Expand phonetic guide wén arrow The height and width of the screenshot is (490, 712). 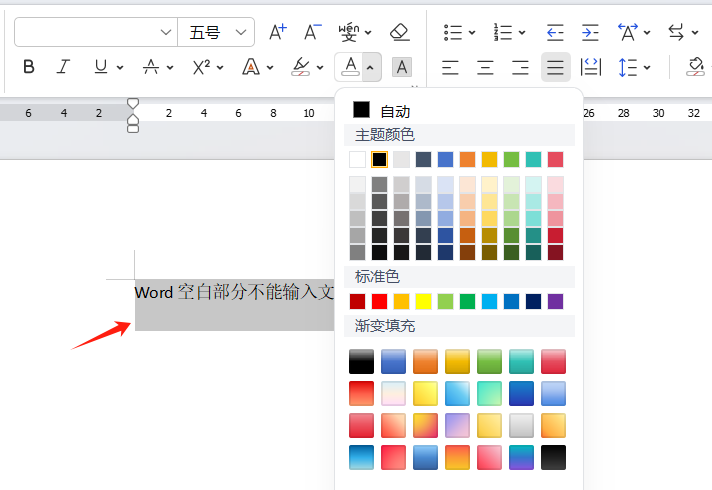coord(368,33)
